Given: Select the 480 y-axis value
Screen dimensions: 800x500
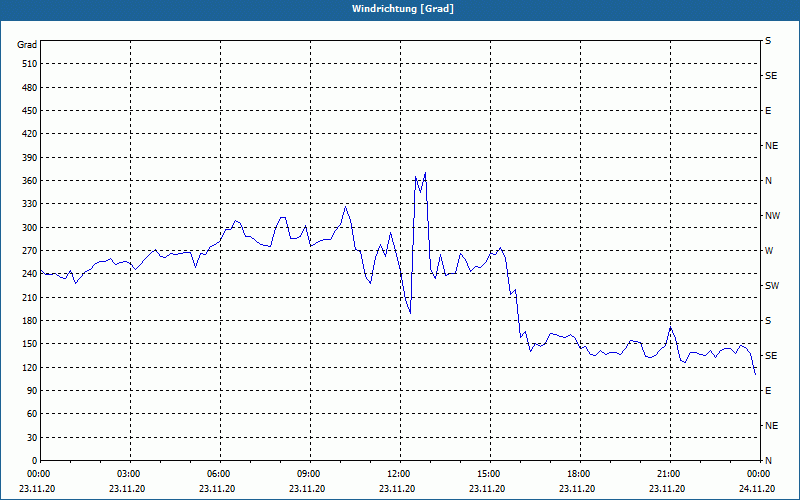Looking at the screenshot, I should coord(30,88).
